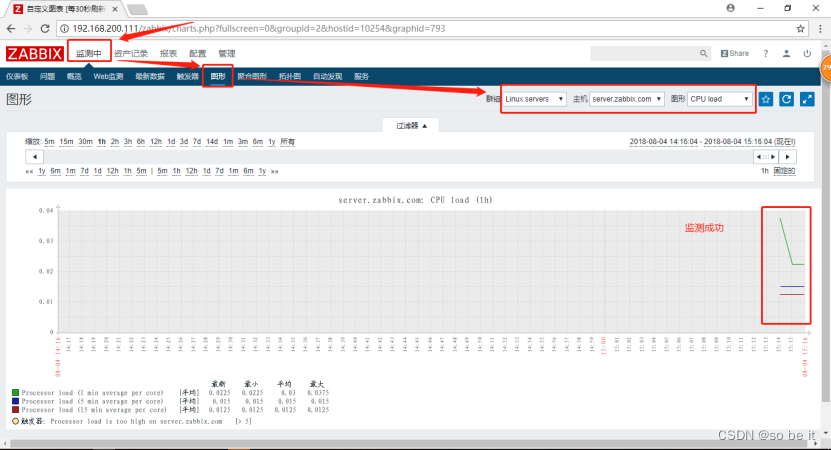Click the yellow trigger legend circle
Screen dimensions: 831x450
(15, 421)
